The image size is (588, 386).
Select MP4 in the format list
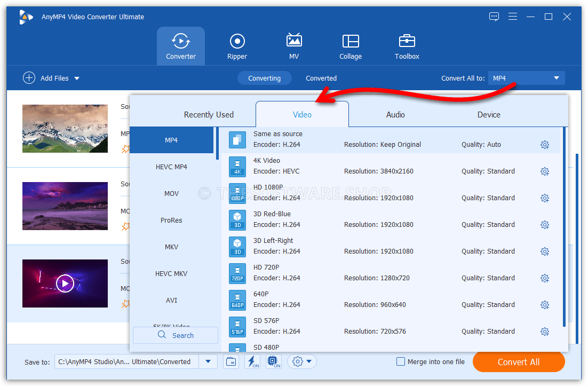coord(171,140)
